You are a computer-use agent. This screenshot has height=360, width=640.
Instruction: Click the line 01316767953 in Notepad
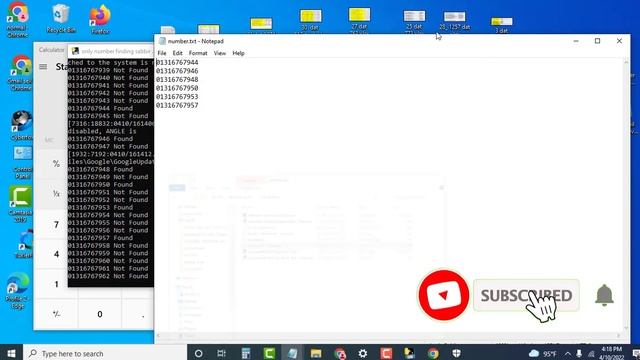point(177,97)
